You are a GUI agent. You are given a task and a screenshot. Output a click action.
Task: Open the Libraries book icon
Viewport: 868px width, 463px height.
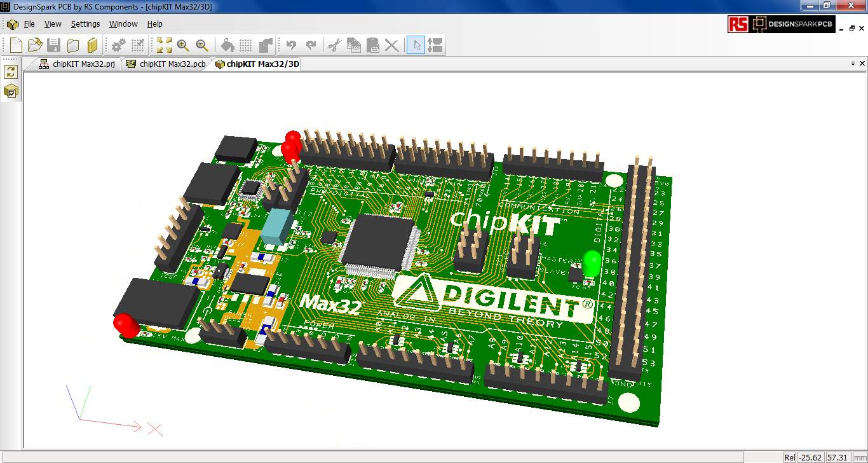coord(92,45)
